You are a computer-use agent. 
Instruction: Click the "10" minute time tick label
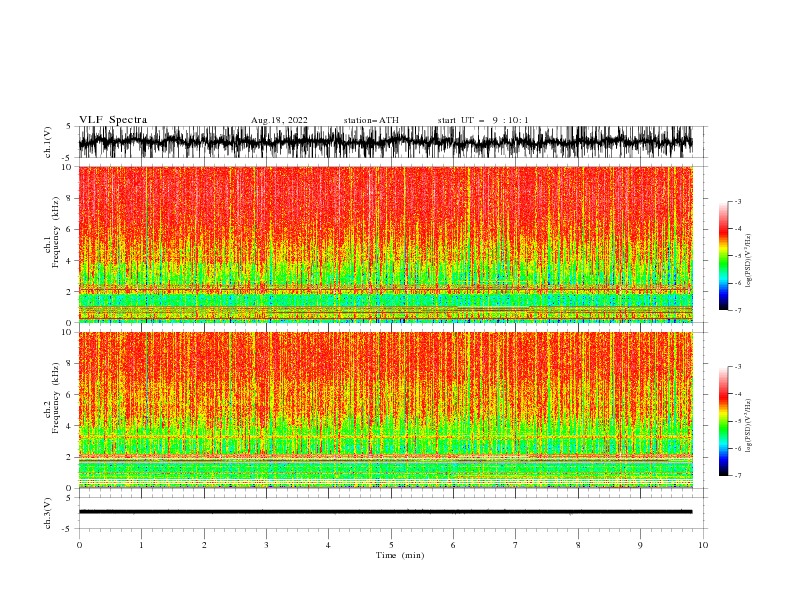703,545
